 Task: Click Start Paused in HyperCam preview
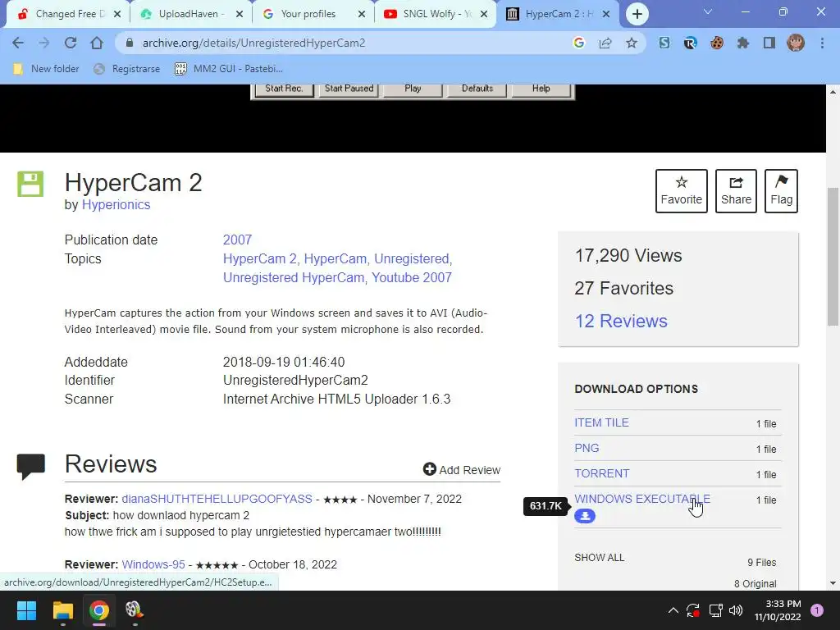[x=349, y=89]
